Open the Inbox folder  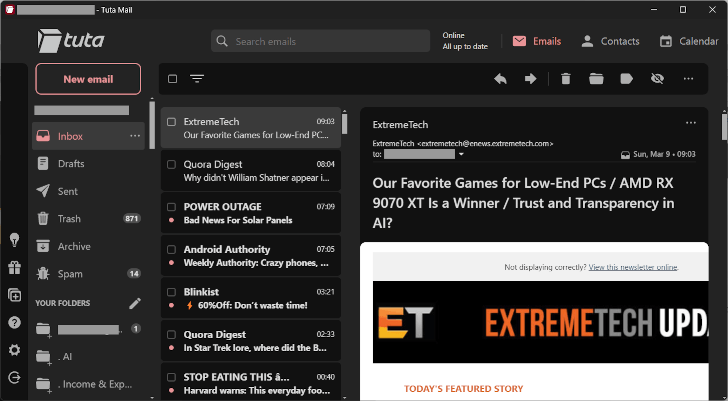click(x=88, y=136)
